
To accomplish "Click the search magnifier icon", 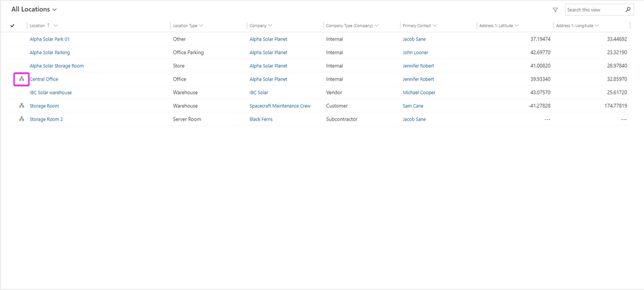I will tap(628, 10).
